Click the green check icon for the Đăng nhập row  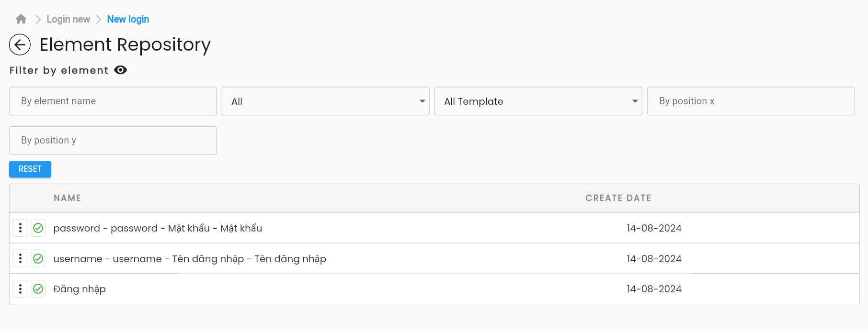[38, 289]
